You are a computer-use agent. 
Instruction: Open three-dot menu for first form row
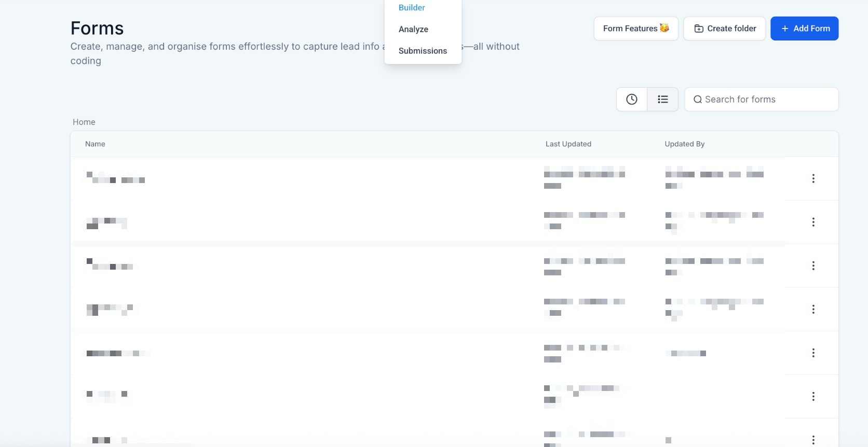813,178
